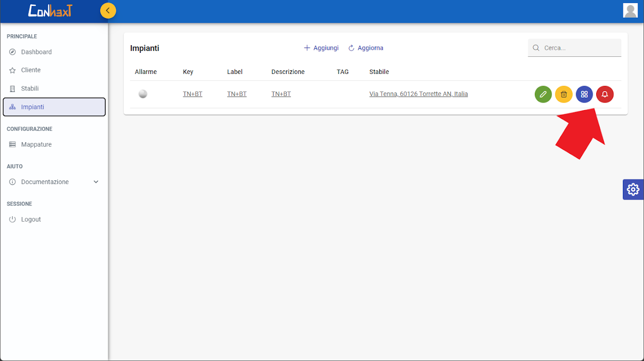Click the green edit pencil icon

pos(543,94)
